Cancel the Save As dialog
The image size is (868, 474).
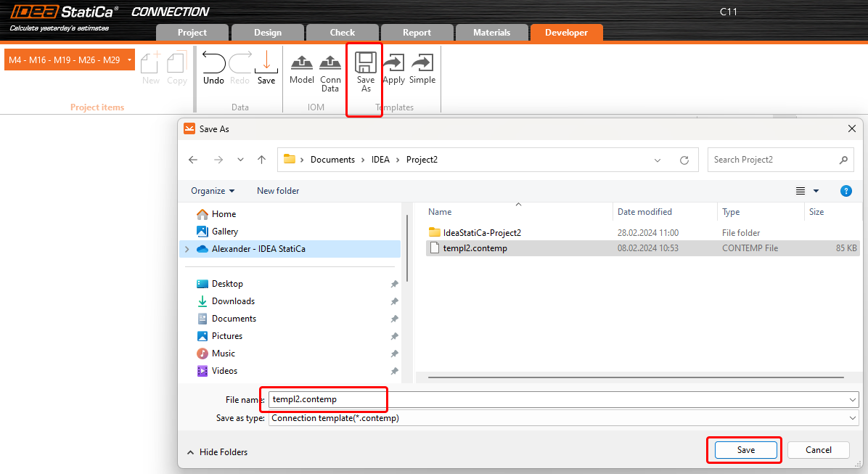coord(819,450)
